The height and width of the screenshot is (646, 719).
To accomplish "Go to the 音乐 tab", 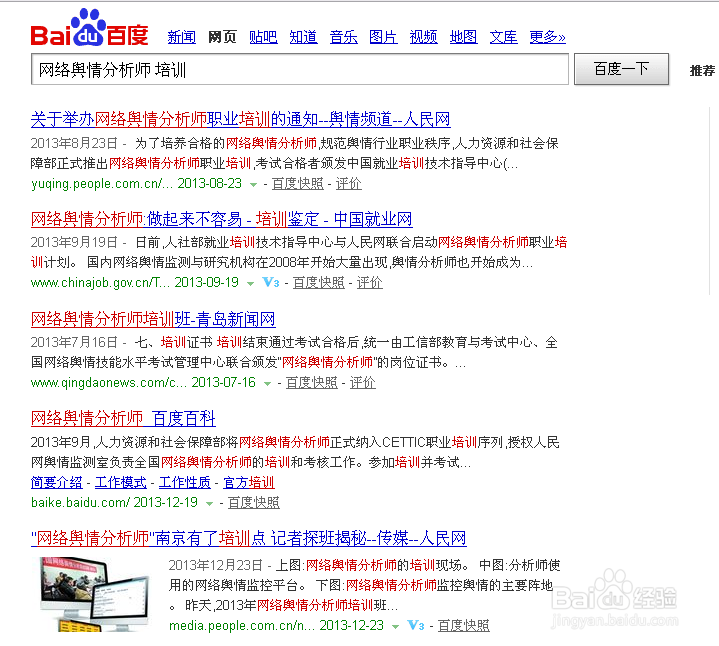I will pyautogui.click(x=343, y=37).
